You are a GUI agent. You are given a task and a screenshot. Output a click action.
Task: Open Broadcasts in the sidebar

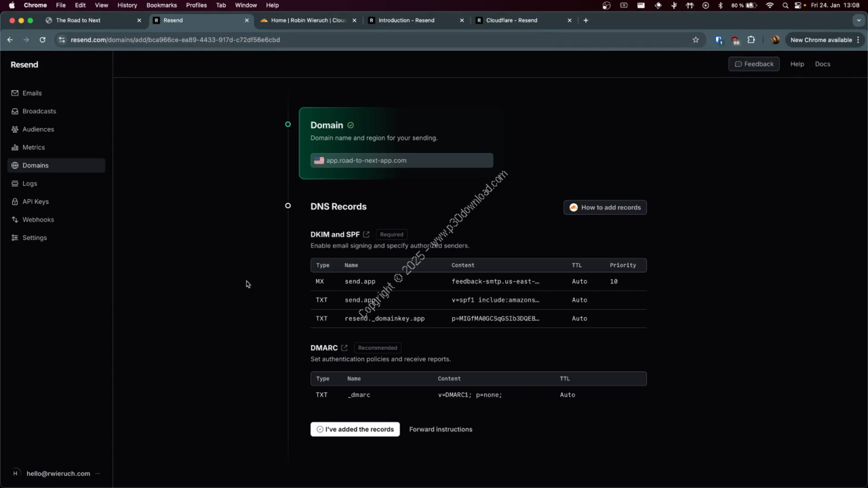[x=56, y=111]
